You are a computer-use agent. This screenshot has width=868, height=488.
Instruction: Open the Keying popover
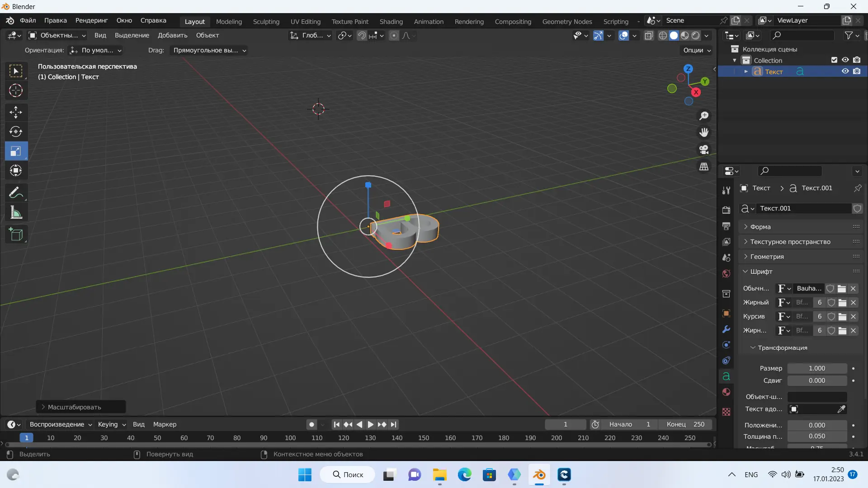tap(111, 424)
